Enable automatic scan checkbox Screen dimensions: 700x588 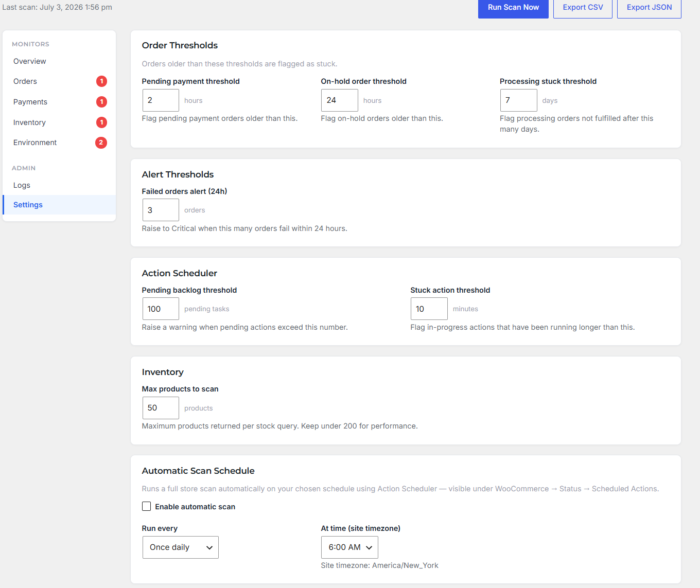tap(147, 506)
